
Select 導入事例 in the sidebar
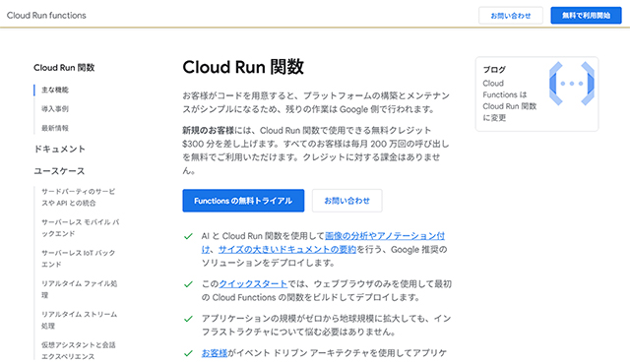click(x=55, y=109)
